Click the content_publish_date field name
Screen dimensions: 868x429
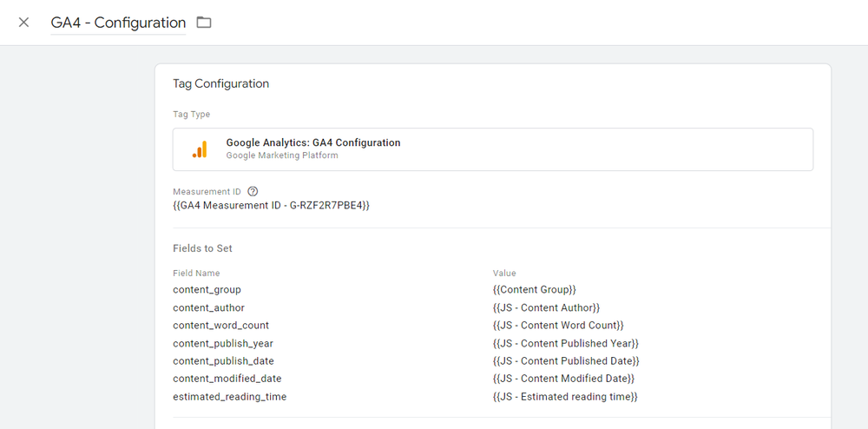tap(223, 361)
